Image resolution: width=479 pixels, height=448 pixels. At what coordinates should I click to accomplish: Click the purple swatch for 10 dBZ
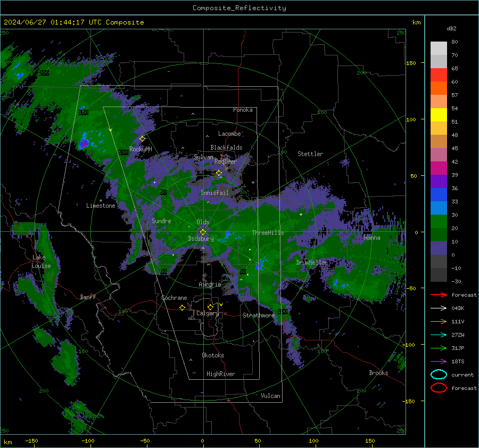point(439,248)
